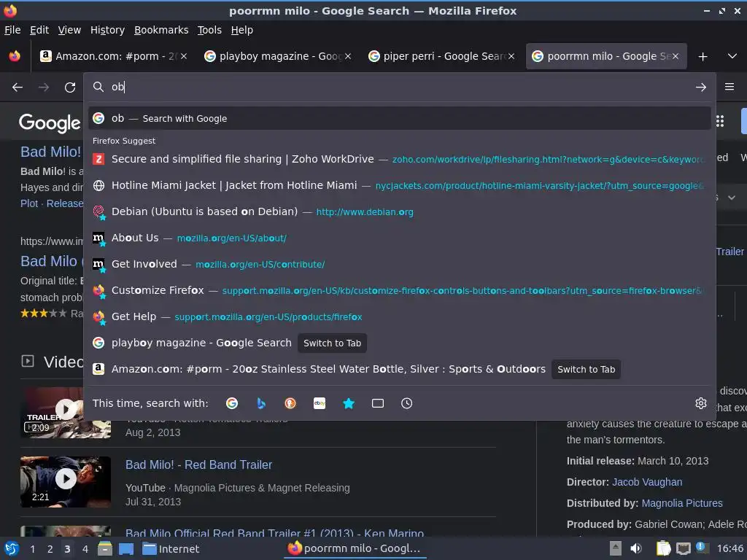Screen dimensions: 747x560
Task: Open Plot link under Bad Milo! result
Action: pyautogui.click(x=29, y=203)
